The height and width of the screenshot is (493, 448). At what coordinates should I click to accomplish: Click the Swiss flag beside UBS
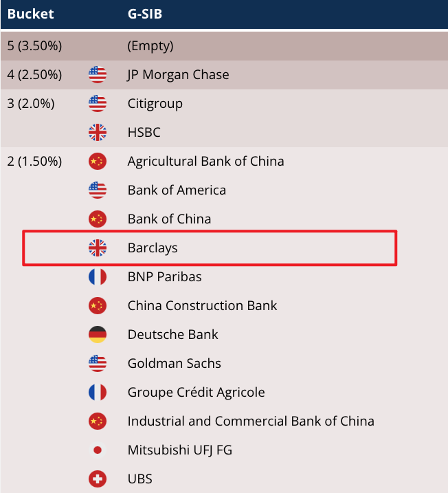pos(98,479)
